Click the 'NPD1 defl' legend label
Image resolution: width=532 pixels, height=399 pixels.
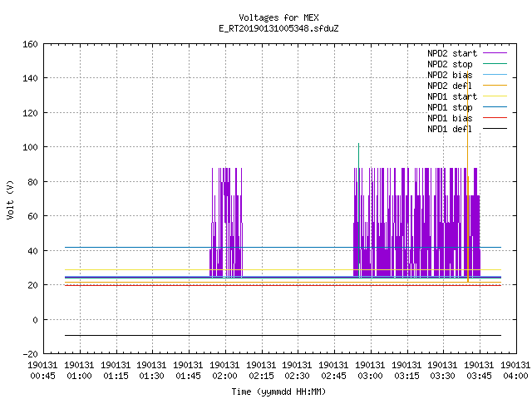[450, 130]
